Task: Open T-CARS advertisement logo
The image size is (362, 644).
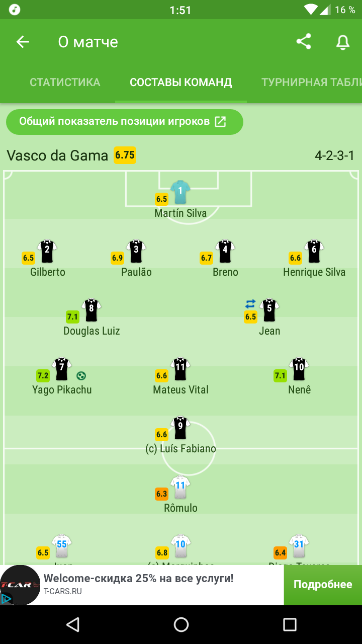Action: (x=20, y=585)
